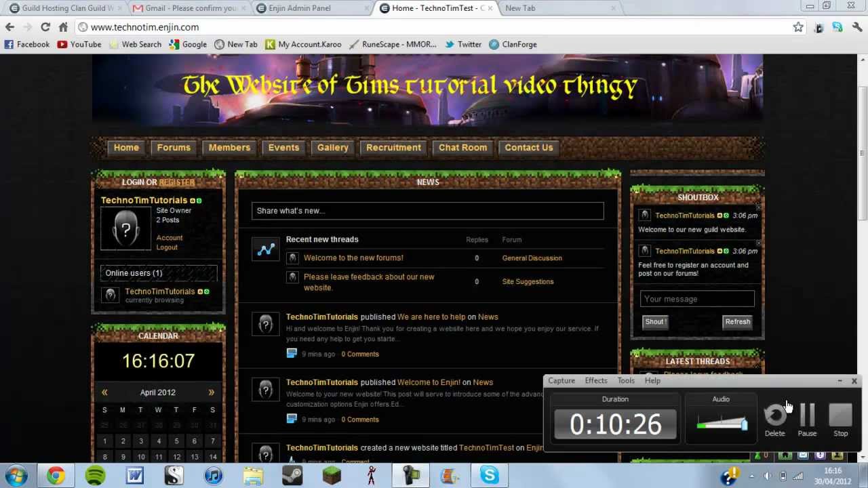Click calendar date 14 in April 2012
Image resolution: width=868 pixels, height=488 pixels.
pos(212,457)
